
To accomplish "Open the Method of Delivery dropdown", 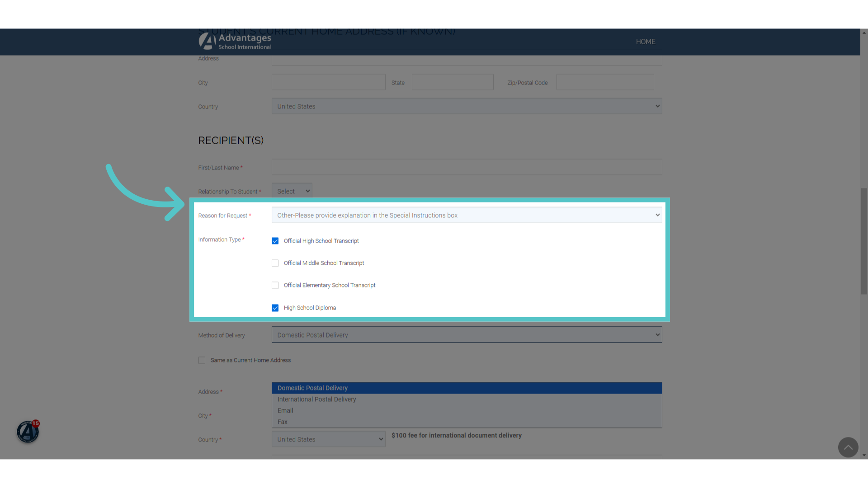I will (x=467, y=335).
